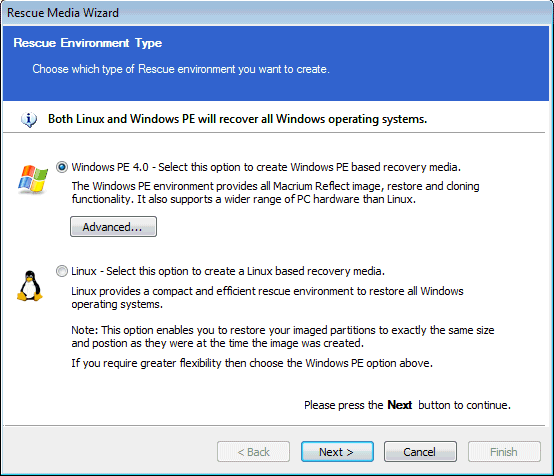This screenshot has width=554, height=476.
Task: Select the Windows PE 4.0 radio button
Action: point(62,167)
